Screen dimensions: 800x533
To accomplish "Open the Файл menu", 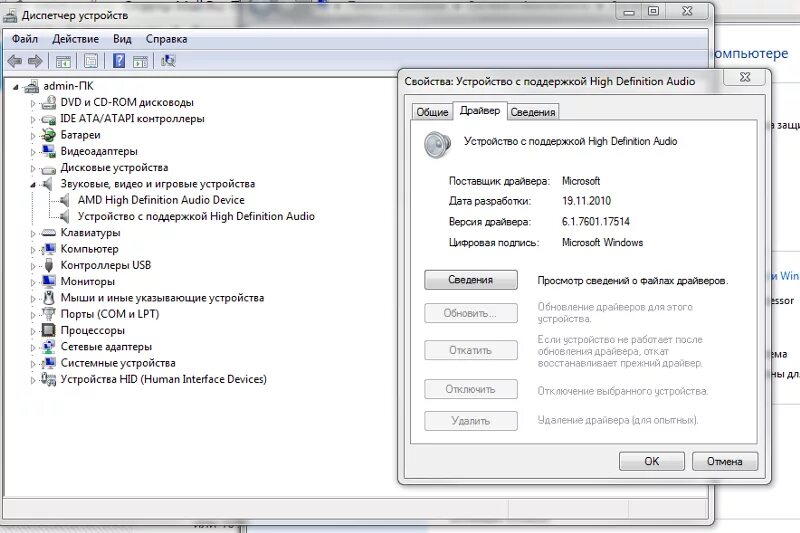I will [24, 39].
